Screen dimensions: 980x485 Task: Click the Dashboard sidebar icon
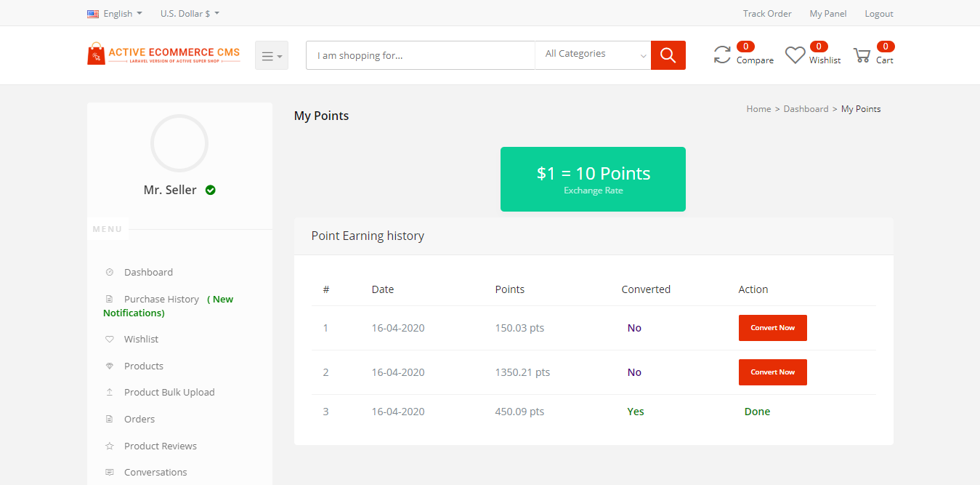click(110, 272)
